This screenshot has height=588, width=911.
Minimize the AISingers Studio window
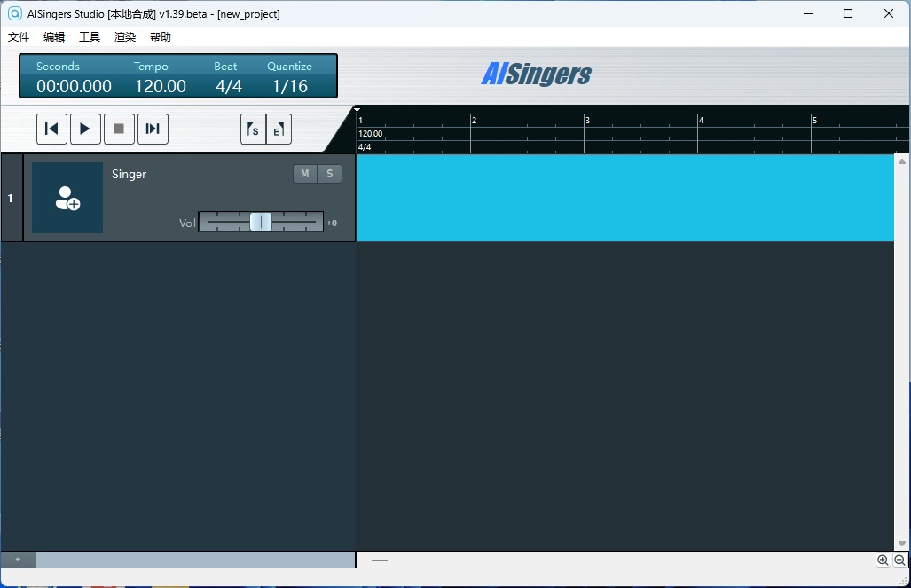click(x=808, y=13)
